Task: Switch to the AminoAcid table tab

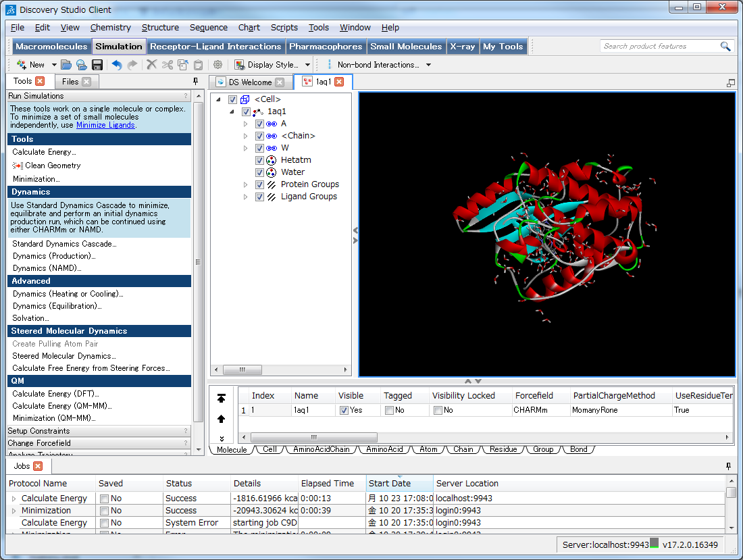Action: point(384,449)
